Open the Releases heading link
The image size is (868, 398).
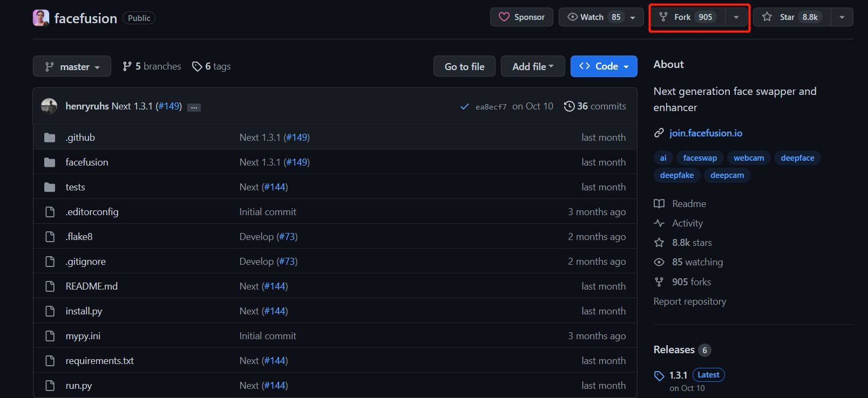(x=674, y=349)
